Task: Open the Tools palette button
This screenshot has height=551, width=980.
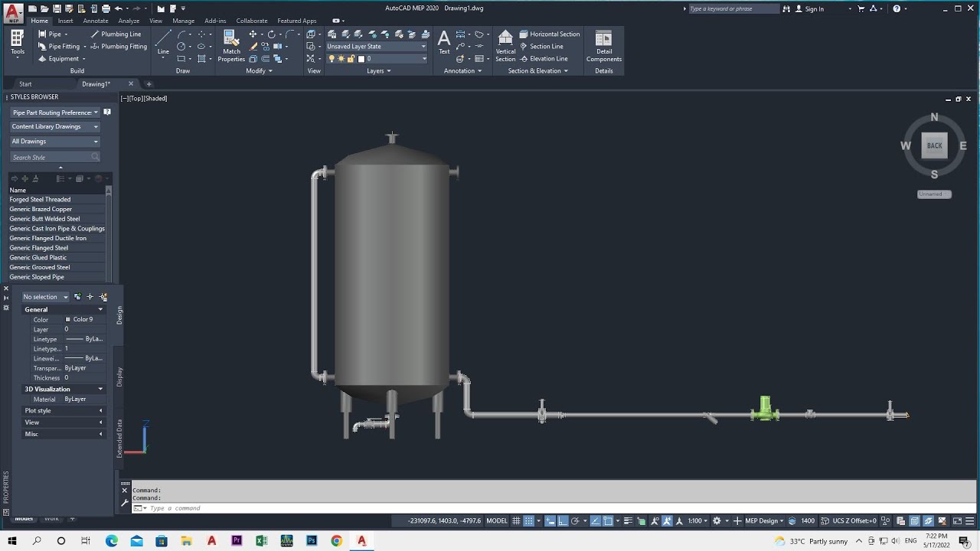Action: [17, 44]
